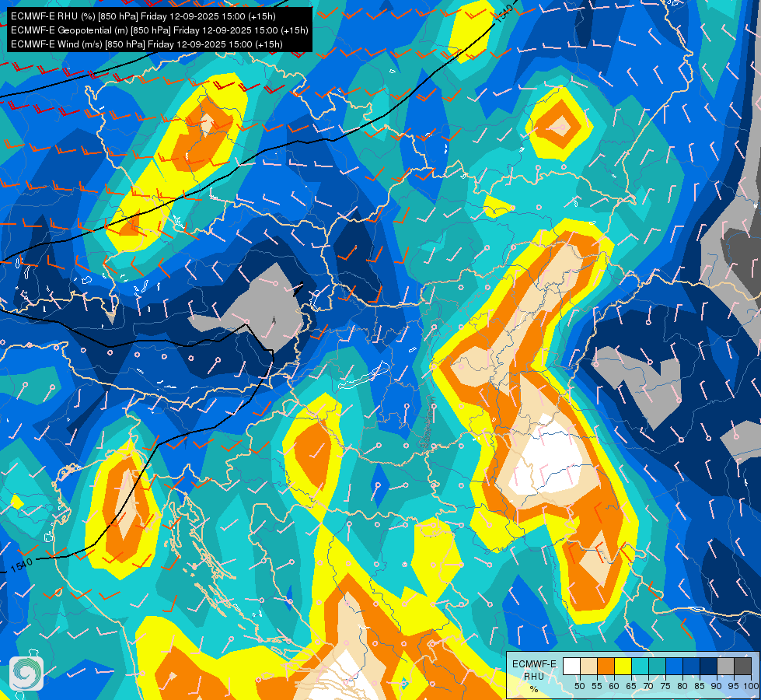Click the legend value '50'
This screenshot has width=761, height=700.
pos(579,686)
